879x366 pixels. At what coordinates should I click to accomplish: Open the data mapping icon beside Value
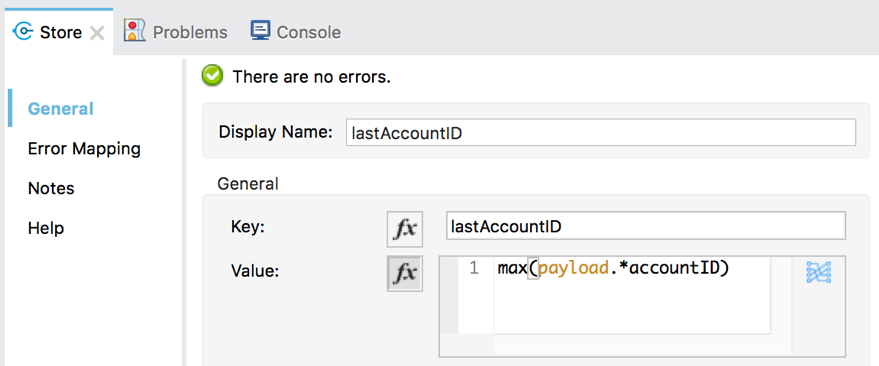coord(818,272)
